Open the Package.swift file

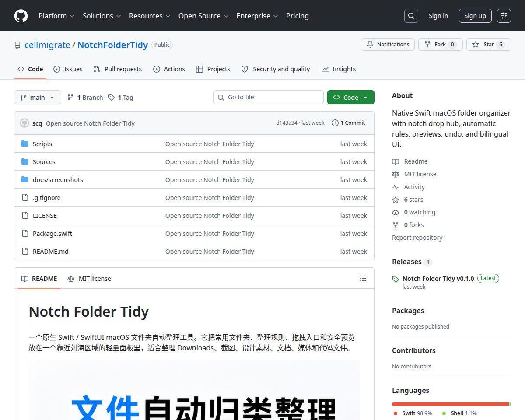(x=52, y=234)
